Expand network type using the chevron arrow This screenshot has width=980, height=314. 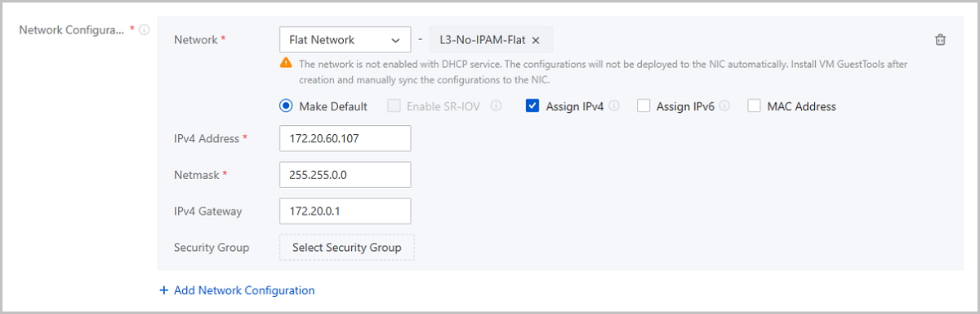[x=396, y=40]
